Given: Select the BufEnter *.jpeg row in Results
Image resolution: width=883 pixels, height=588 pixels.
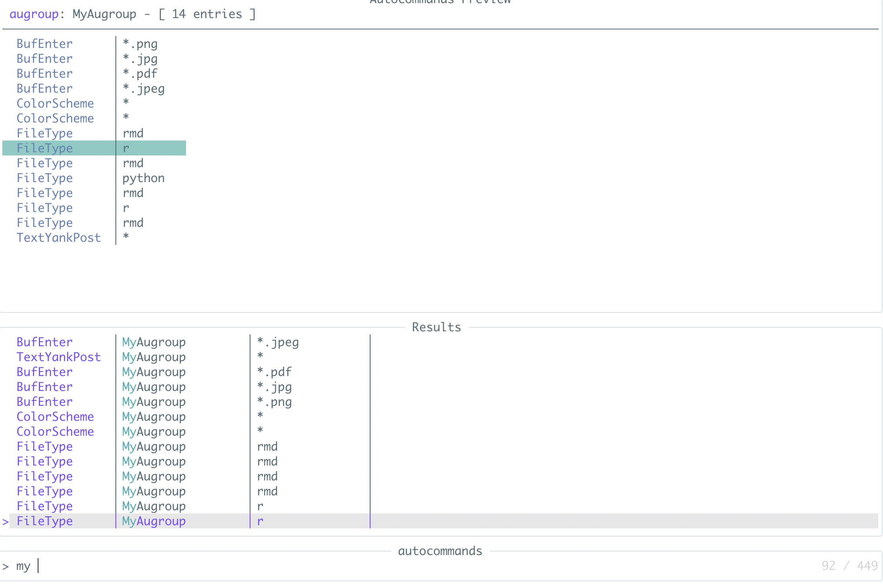Looking at the screenshot, I should (x=157, y=342).
